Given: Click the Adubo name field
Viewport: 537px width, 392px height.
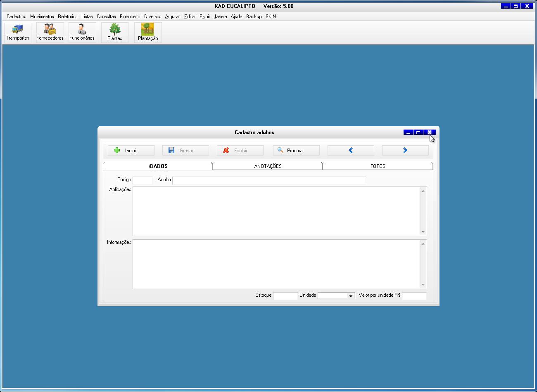Looking at the screenshot, I should click(x=269, y=180).
